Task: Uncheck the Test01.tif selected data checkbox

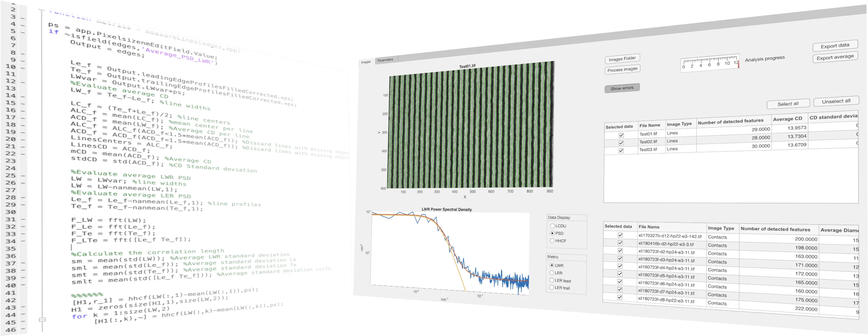Action: coord(621,135)
